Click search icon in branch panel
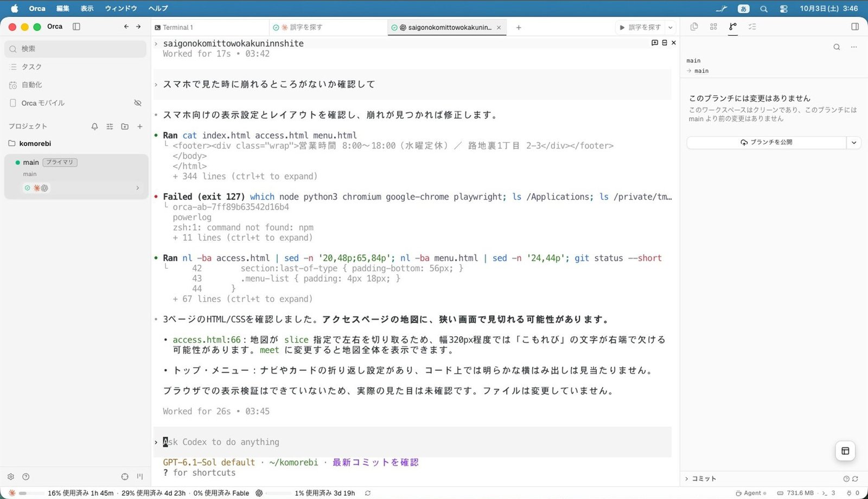This screenshot has width=868, height=499. pyautogui.click(x=837, y=47)
